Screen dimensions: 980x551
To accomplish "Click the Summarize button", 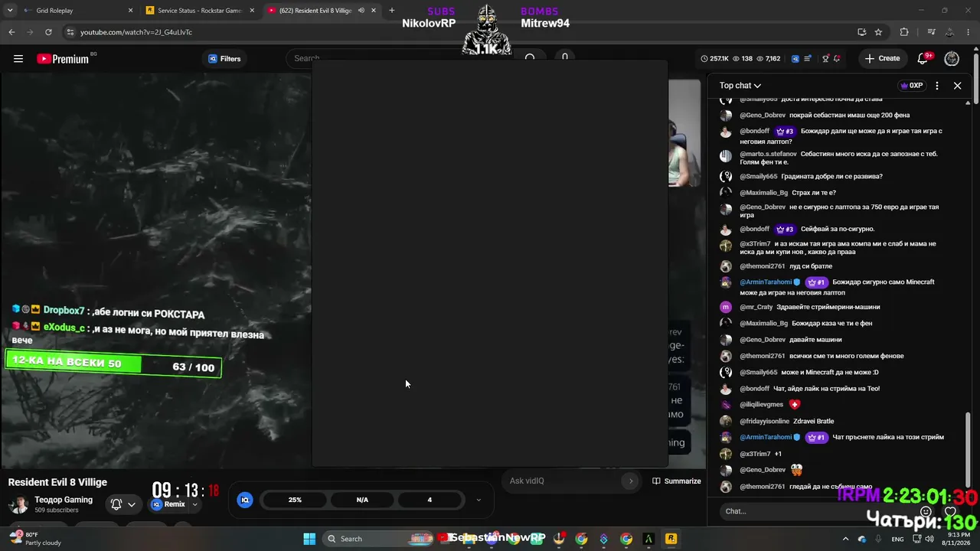I will click(677, 481).
